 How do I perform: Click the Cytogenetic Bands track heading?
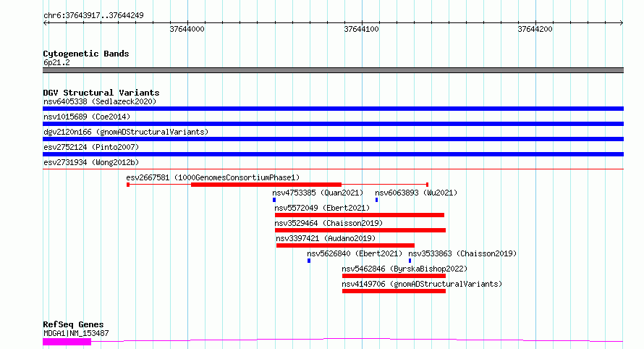[86, 54]
